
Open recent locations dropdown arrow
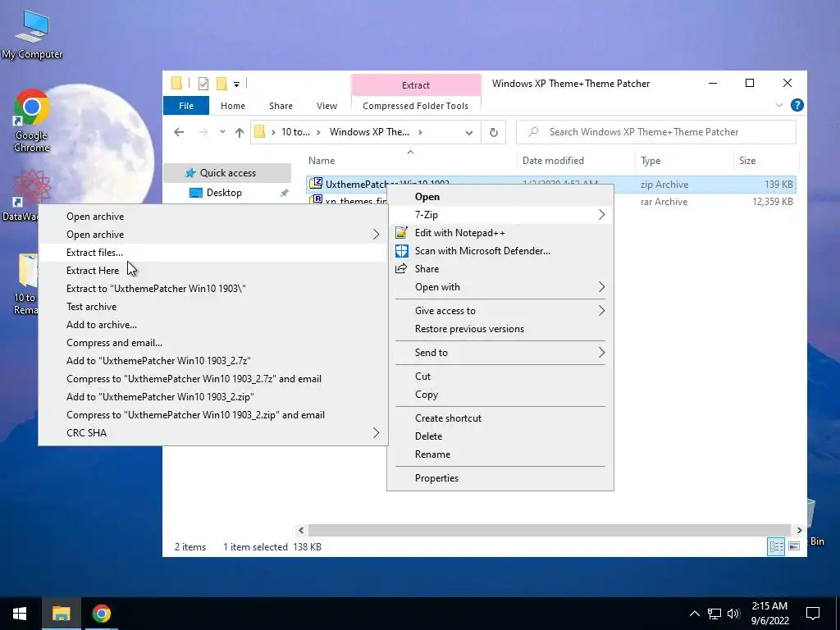[222, 132]
